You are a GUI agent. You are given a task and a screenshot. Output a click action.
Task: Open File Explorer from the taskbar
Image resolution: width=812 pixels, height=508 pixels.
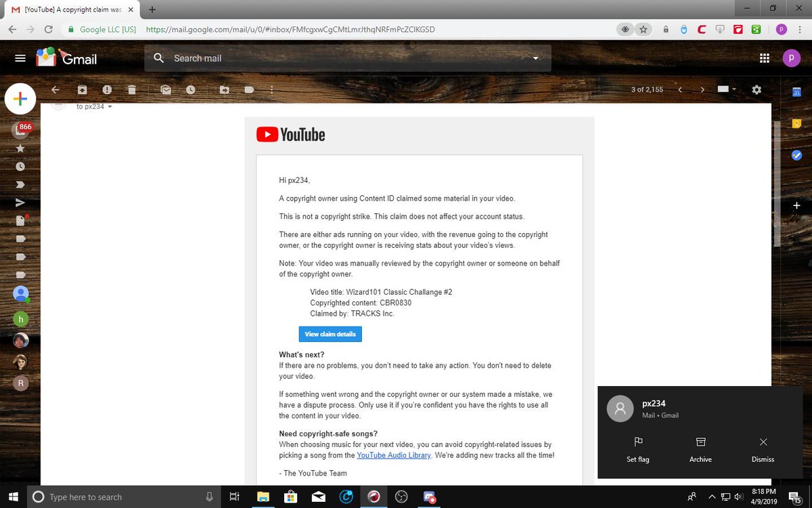263,496
